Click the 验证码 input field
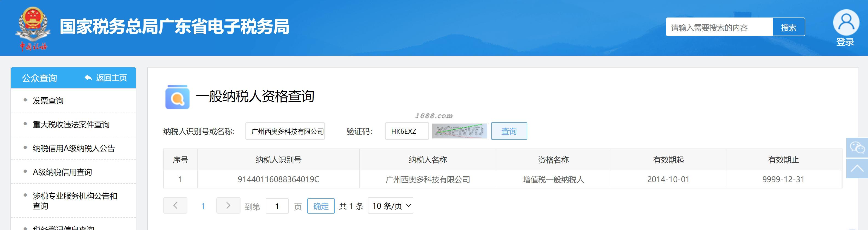 coord(407,131)
